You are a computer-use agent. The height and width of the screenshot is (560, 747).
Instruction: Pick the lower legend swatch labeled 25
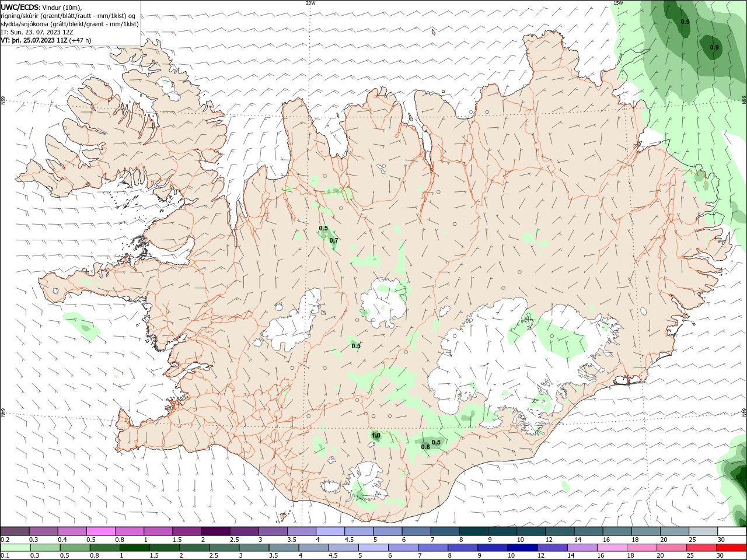(702, 548)
